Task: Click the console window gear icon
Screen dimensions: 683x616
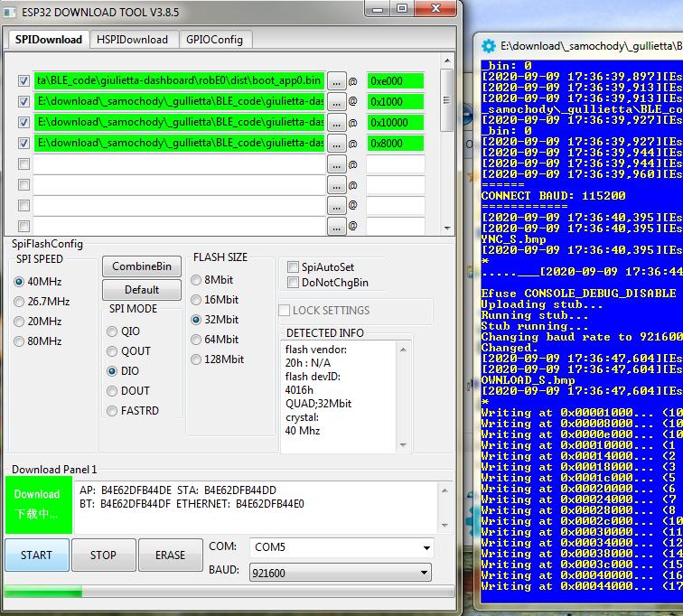Action: click(489, 45)
